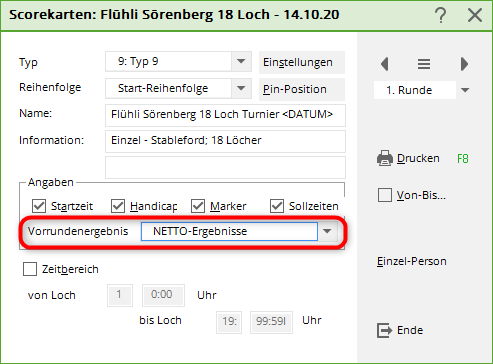This screenshot has height=364, width=493.
Task: Go to next round with right arrow
Action: pos(464,64)
